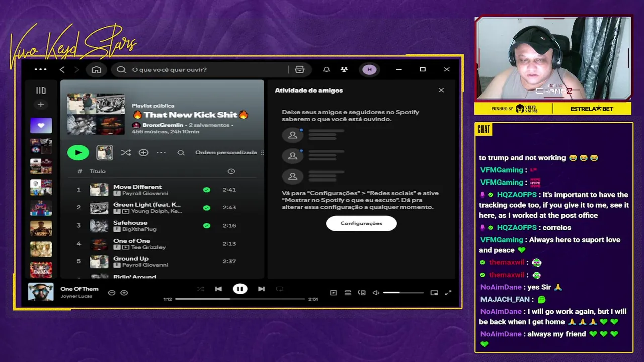This screenshot has height=362, width=644.
Task: Toggle repeat in the player bar
Action: [280, 289]
